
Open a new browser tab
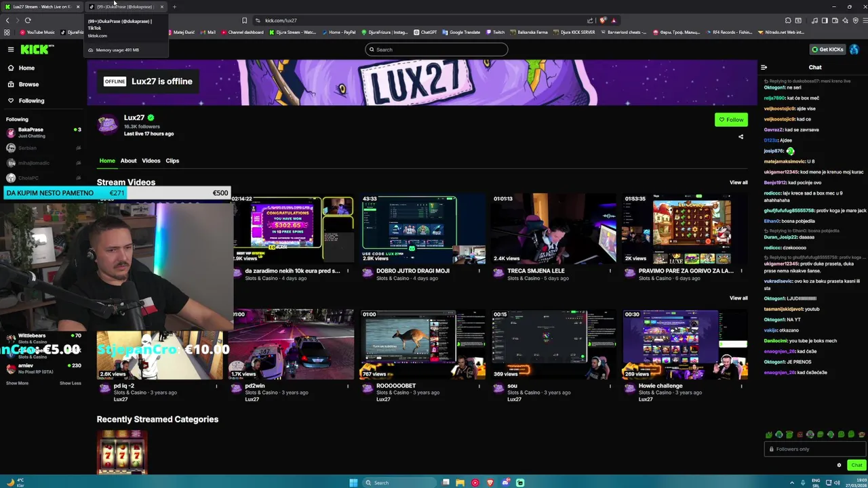click(174, 7)
